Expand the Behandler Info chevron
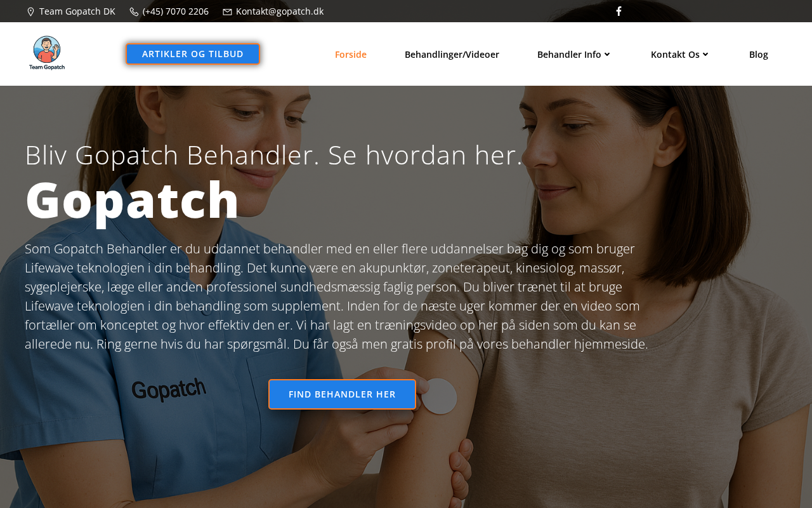The height and width of the screenshot is (508, 812). (x=607, y=55)
